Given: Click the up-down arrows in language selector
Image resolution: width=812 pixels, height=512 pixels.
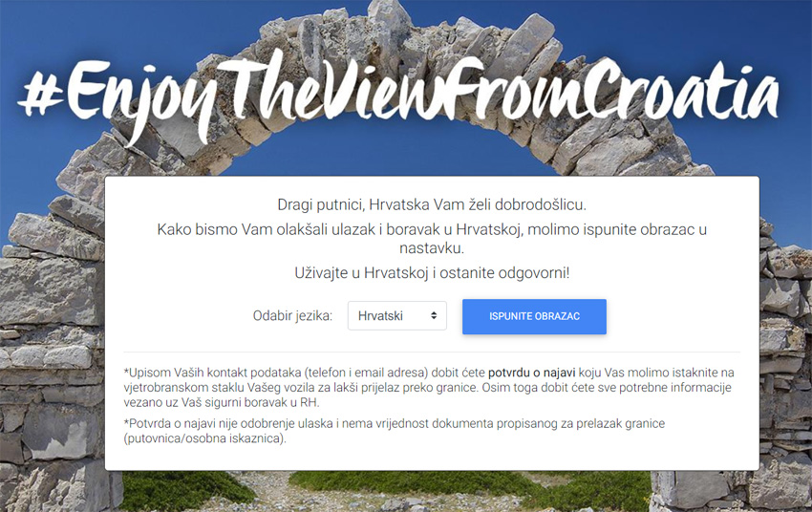Looking at the screenshot, I should pos(434,316).
